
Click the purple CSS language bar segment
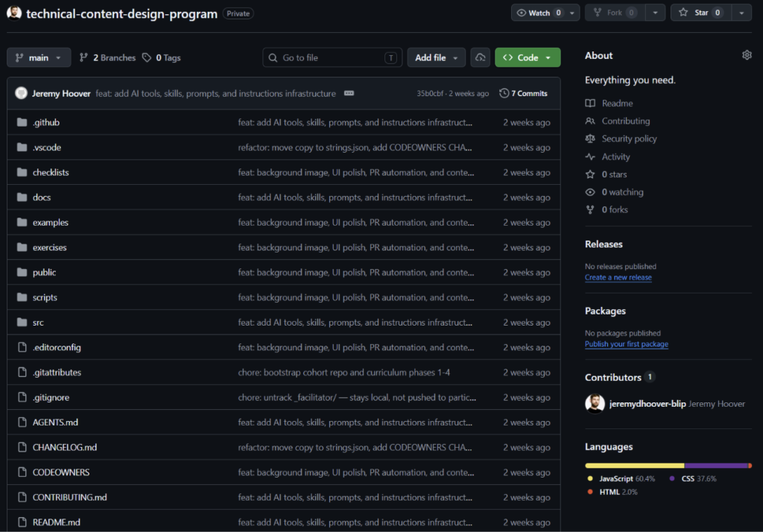pos(716,466)
